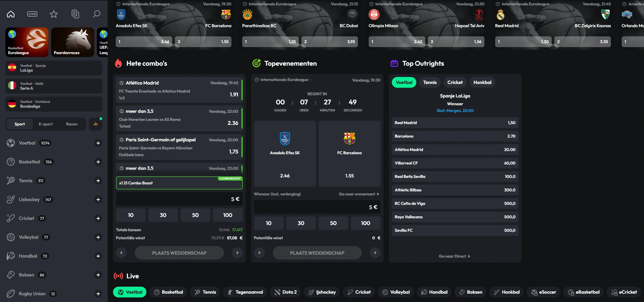Show next combo with right arrow
644x302 pixels.
[237, 253]
